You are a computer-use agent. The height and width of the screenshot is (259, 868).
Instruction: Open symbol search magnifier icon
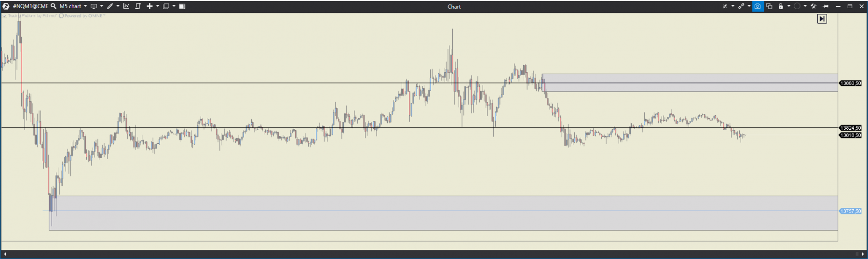[54, 6]
